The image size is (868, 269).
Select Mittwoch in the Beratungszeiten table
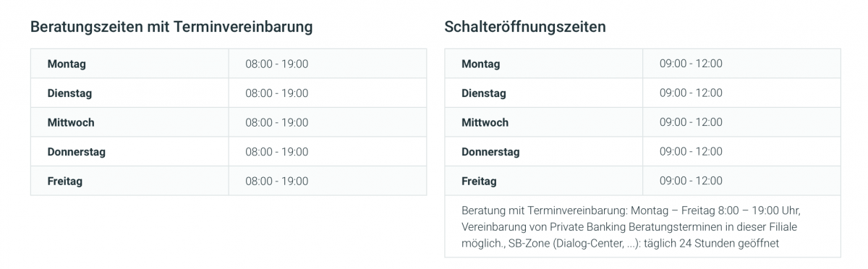coord(71,122)
